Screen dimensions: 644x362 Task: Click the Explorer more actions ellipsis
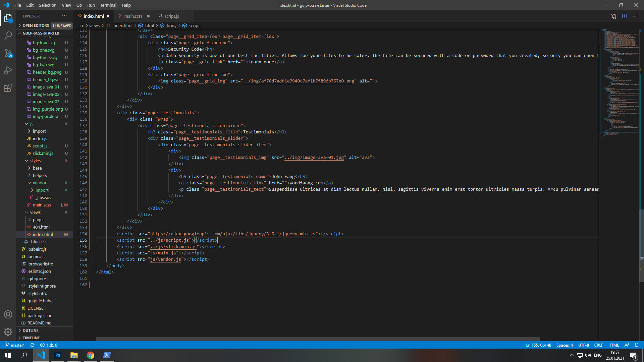click(64, 16)
